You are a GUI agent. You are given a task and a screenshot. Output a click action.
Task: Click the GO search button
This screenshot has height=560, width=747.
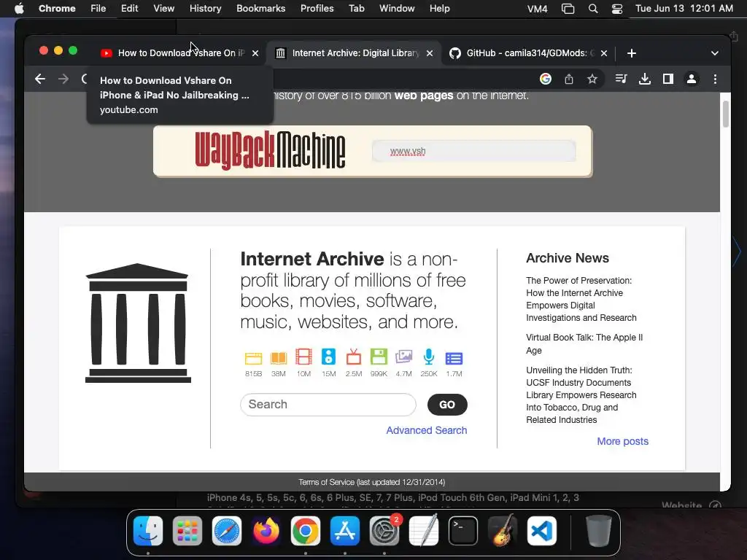click(447, 404)
